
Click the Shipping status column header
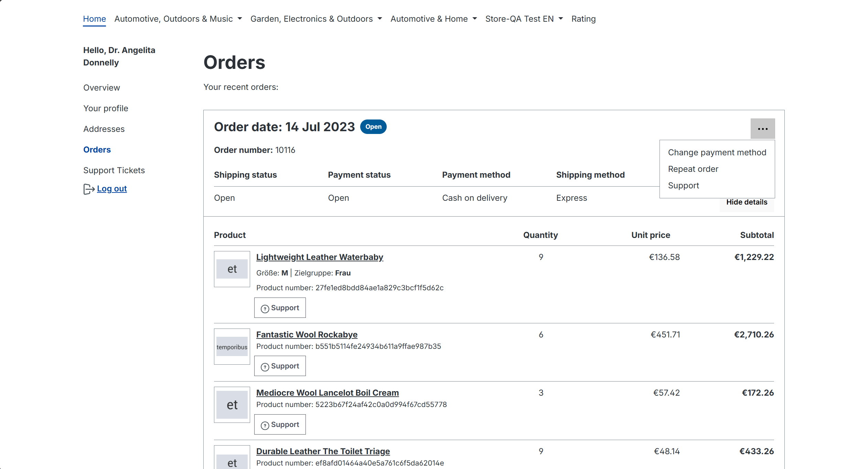[x=245, y=175]
